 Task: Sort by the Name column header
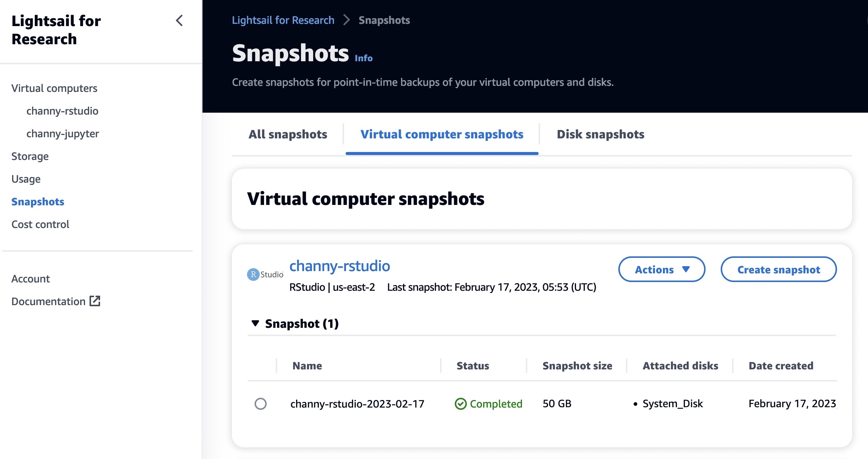[307, 366]
